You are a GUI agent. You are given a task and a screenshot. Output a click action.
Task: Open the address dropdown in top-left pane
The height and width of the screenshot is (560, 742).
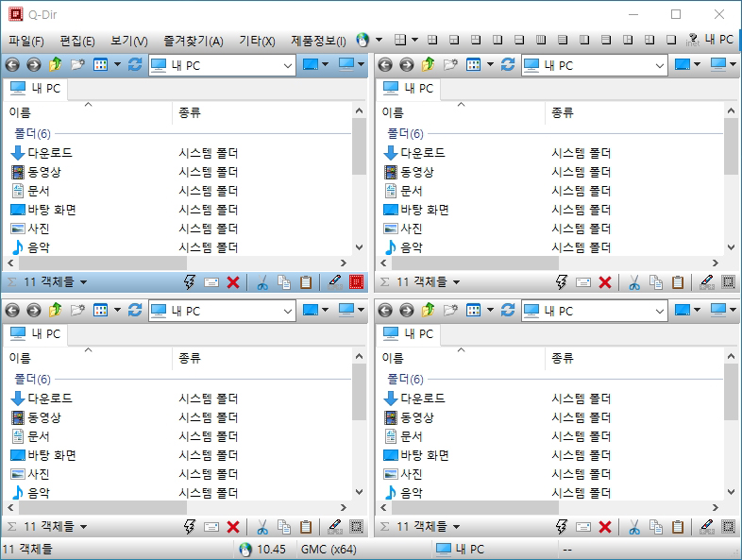[x=287, y=65]
